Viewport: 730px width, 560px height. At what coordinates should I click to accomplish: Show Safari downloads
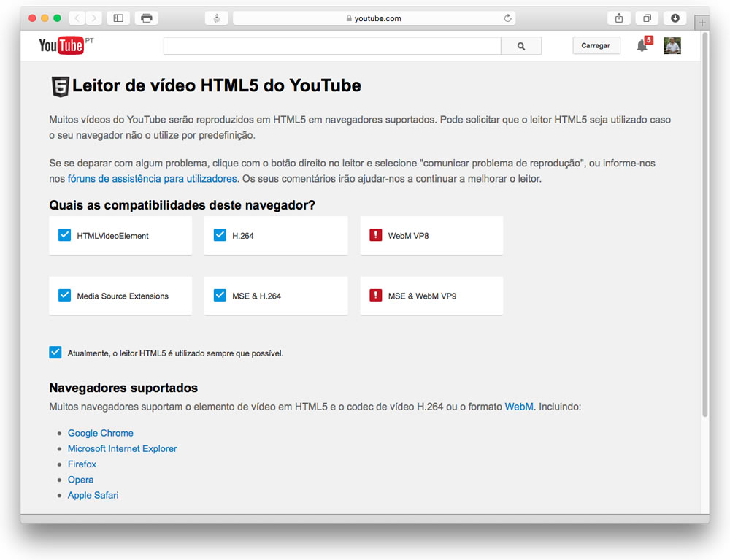675,18
